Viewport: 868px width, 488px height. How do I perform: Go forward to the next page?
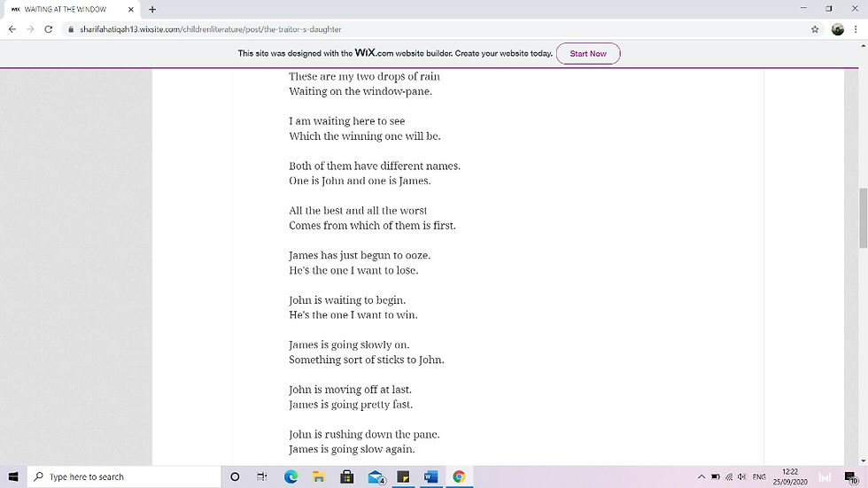pos(30,29)
